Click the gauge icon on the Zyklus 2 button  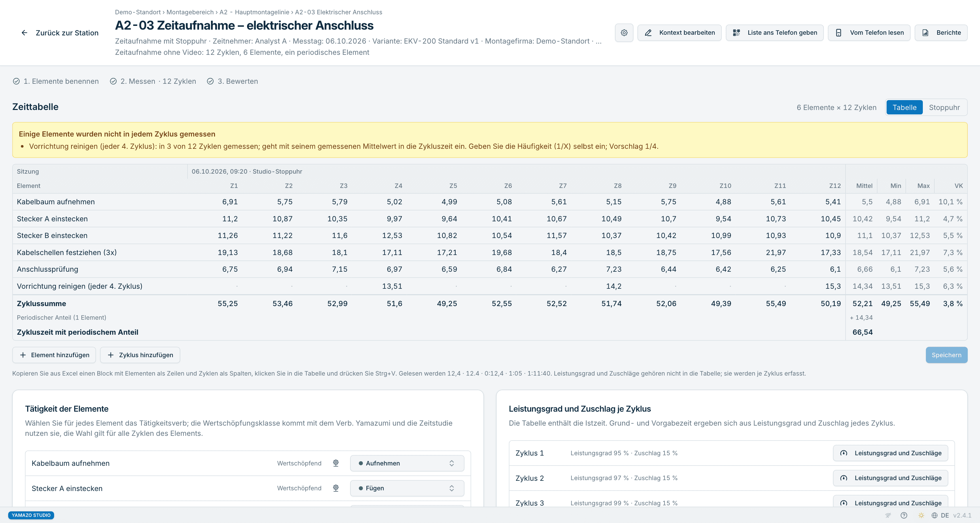coord(844,478)
